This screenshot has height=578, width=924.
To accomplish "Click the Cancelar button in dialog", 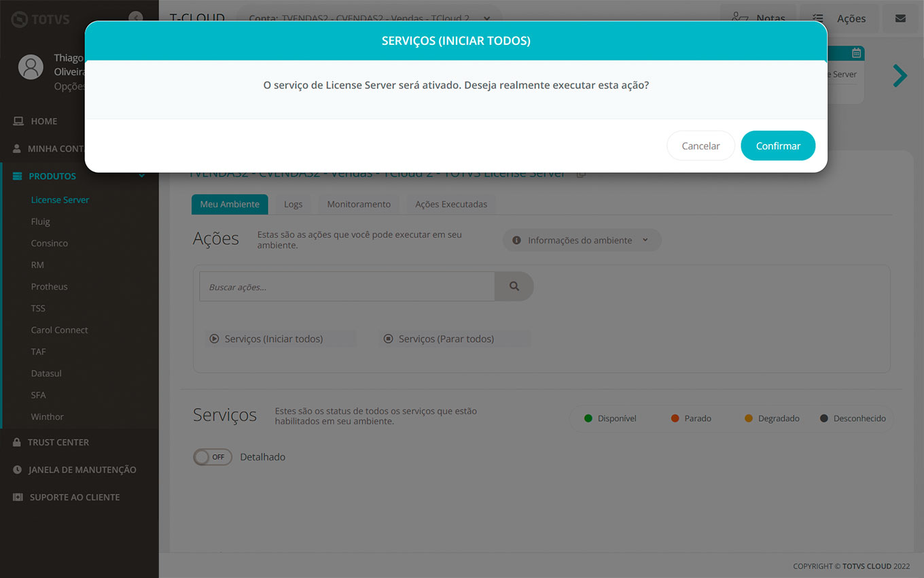I will coord(700,146).
